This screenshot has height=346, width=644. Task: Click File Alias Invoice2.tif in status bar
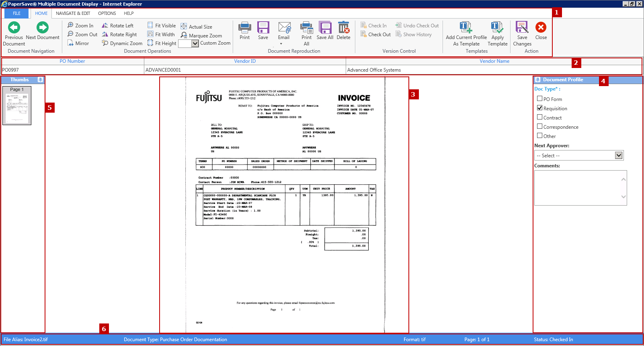26,339
